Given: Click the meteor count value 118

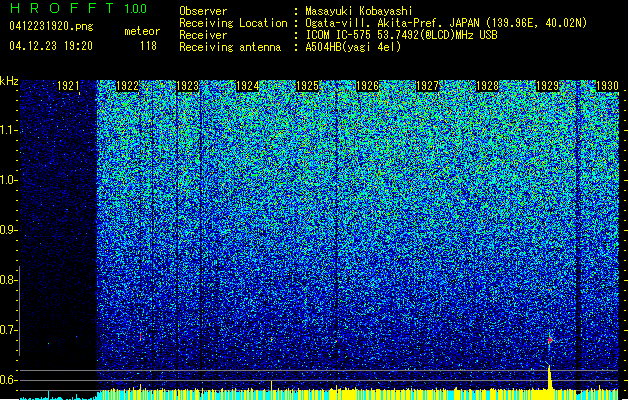Looking at the screenshot, I should pos(148,46).
